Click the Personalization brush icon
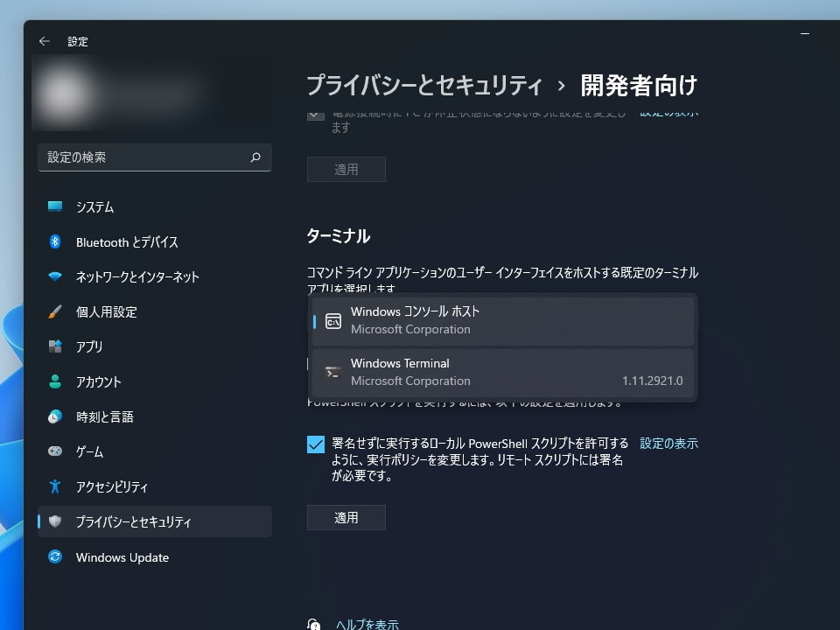Image resolution: width=840 pixels, height=630 pixels. [54, 311]
